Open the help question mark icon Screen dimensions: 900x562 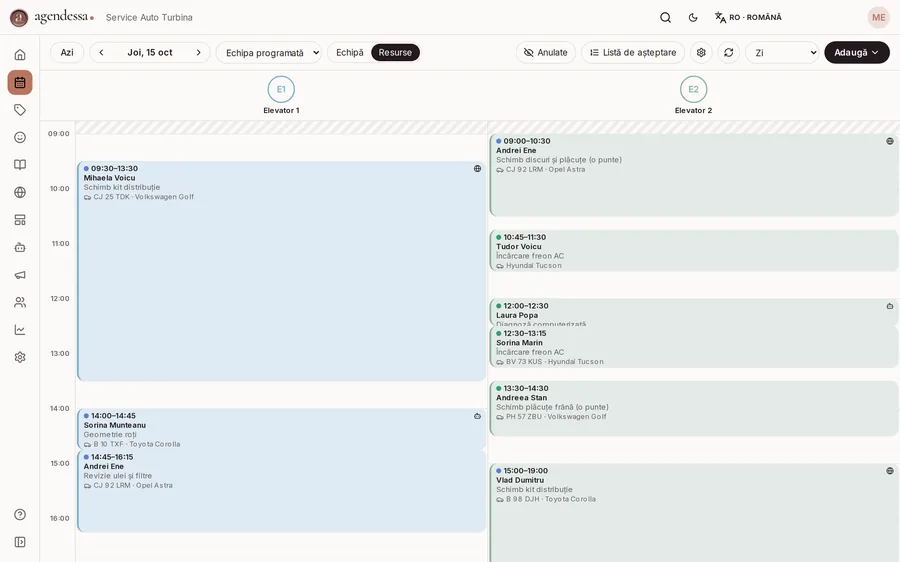(20, 514)
